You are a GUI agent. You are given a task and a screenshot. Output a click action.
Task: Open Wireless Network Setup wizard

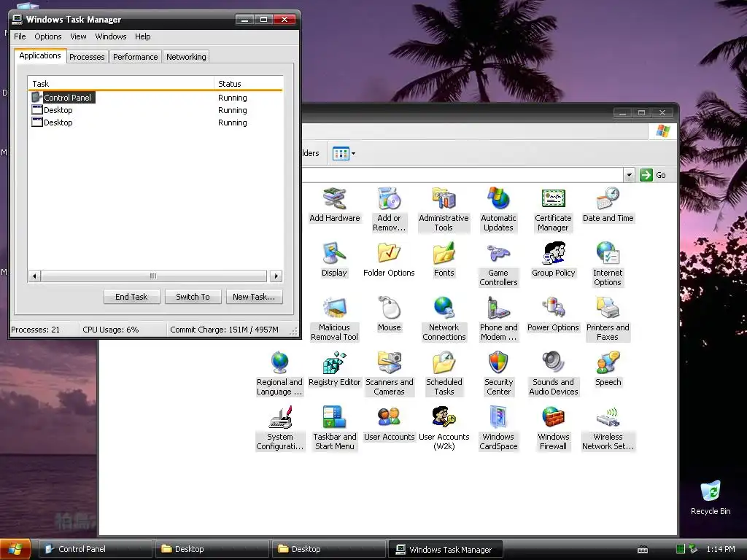click(x=608, y=429)
